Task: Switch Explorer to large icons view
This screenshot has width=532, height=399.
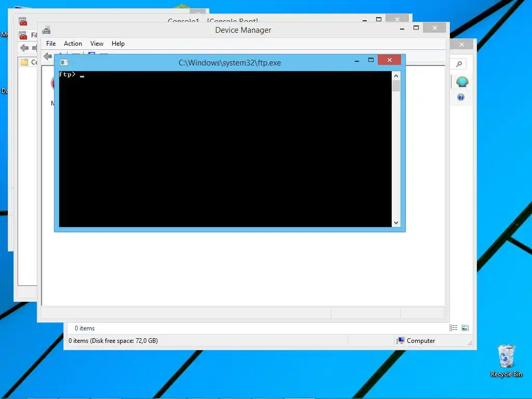Action: click(465, 328)
